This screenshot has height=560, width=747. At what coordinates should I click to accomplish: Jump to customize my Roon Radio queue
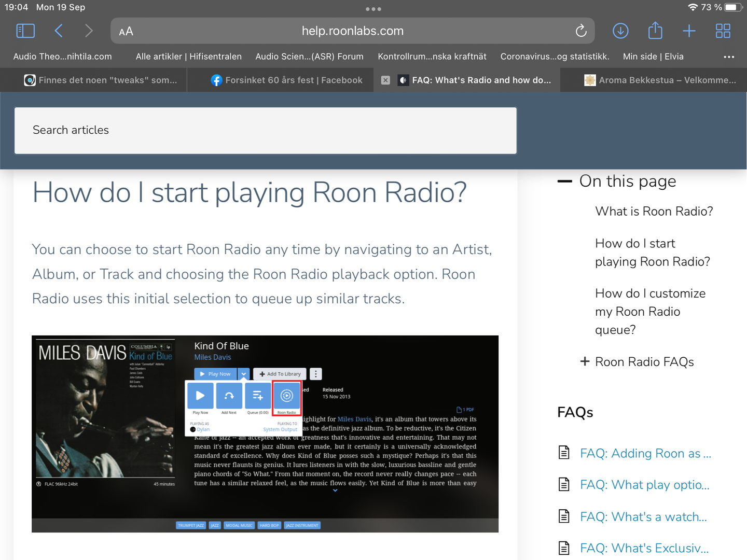tap(650, 312)
